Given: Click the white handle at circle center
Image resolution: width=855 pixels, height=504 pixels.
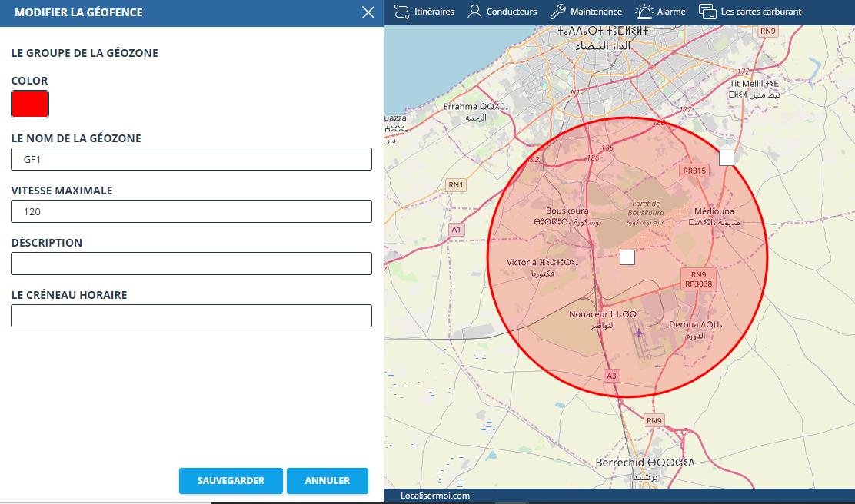Looking at the screenshot, I should 627,257.
